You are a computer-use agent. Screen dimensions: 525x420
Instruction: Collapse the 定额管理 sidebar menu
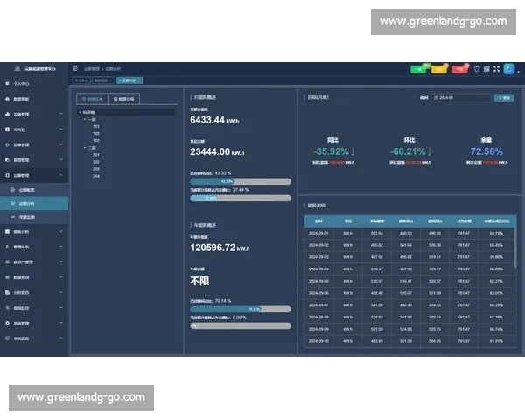tap(35, 174)
